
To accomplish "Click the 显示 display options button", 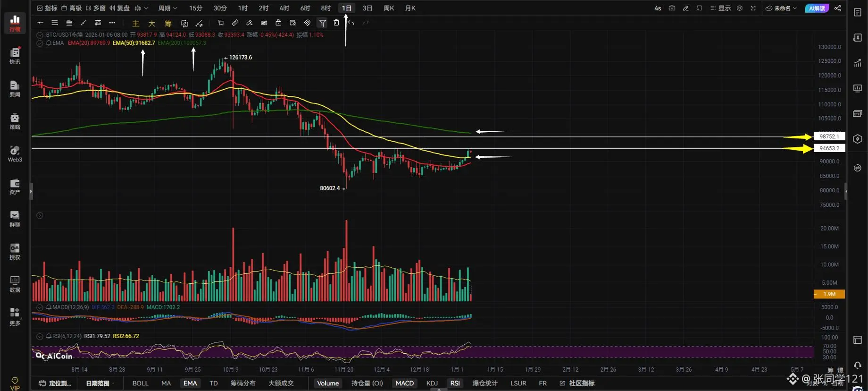I will pos(720,8).
